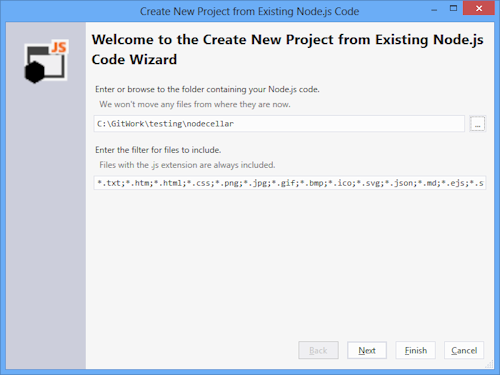Viewport: 500px width, 375px height.
Task: Close the wizard window
Action: 479,8
